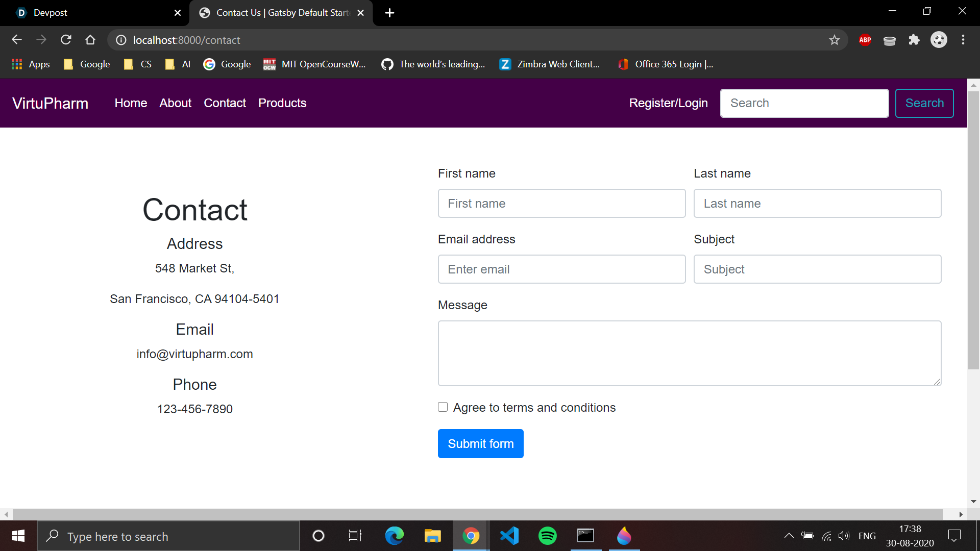This screenshot has height=551, width=980.
Task: Check Agree to terms and conditions
Action: (443, 407)
